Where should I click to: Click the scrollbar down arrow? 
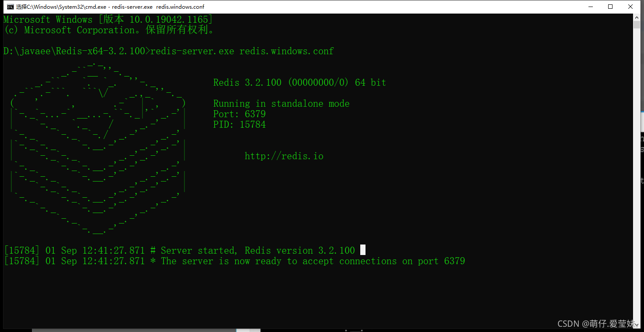click(x=637, y=325)
